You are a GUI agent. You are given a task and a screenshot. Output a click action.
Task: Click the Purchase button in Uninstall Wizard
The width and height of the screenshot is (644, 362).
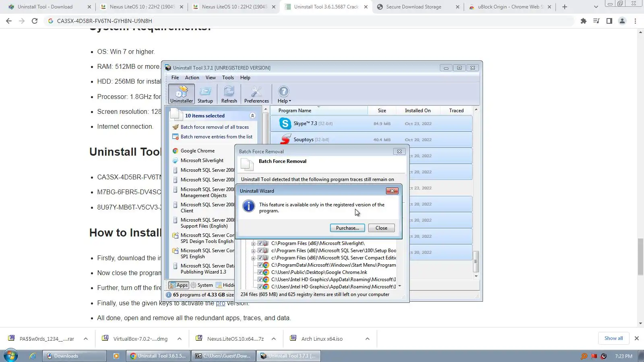point(347,228)
